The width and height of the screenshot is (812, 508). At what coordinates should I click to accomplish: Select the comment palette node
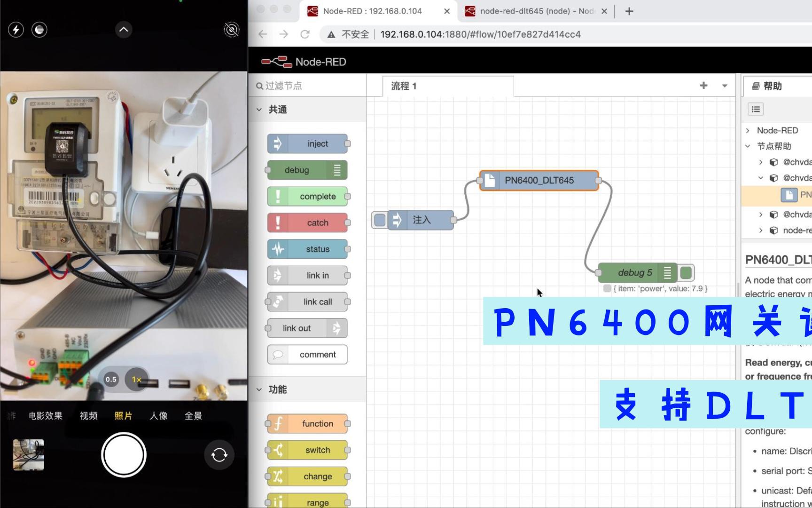(308, 355)
